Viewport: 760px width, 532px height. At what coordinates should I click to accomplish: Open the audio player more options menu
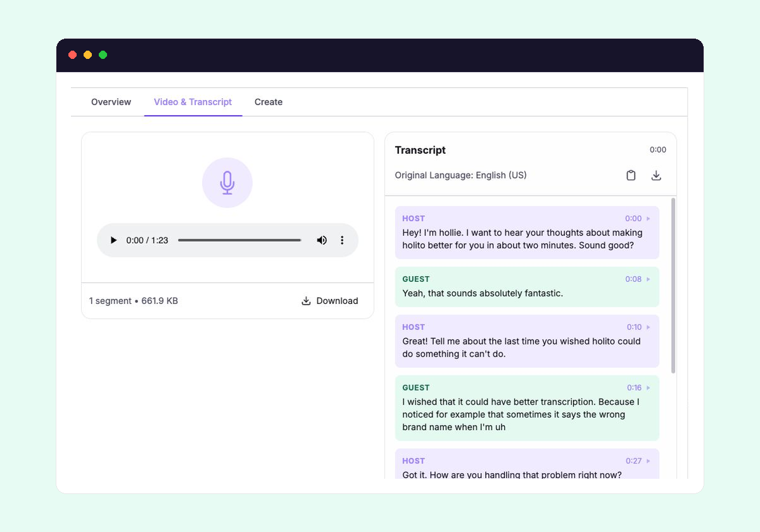point(342,240)
